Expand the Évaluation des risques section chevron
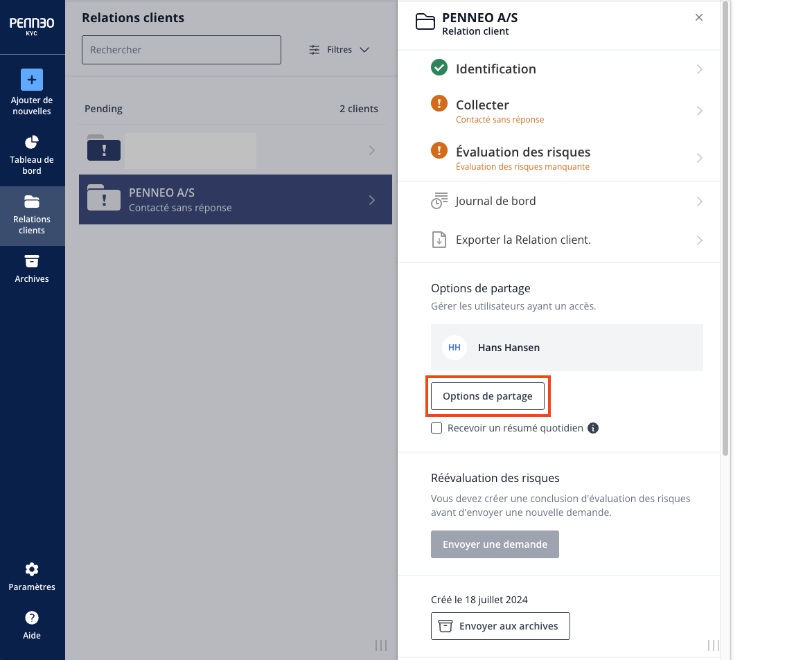The height and width of the screenshot is (660, 812). point(699,158)
